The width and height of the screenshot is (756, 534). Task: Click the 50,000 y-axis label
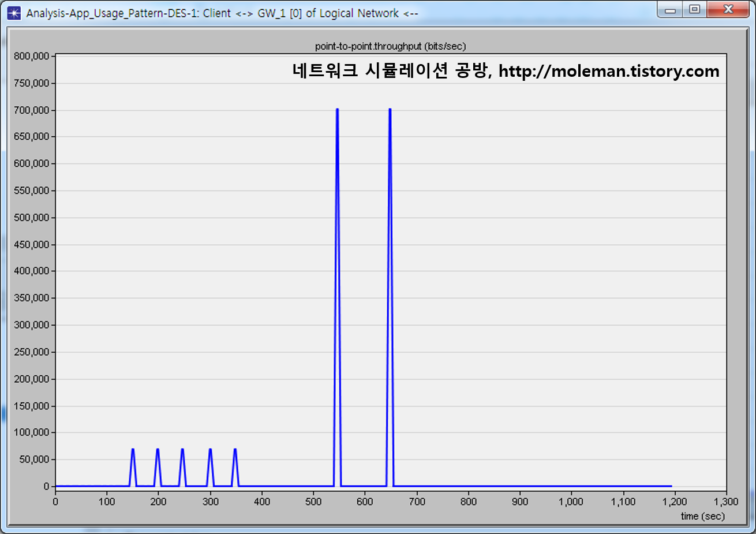click(34, 460)
